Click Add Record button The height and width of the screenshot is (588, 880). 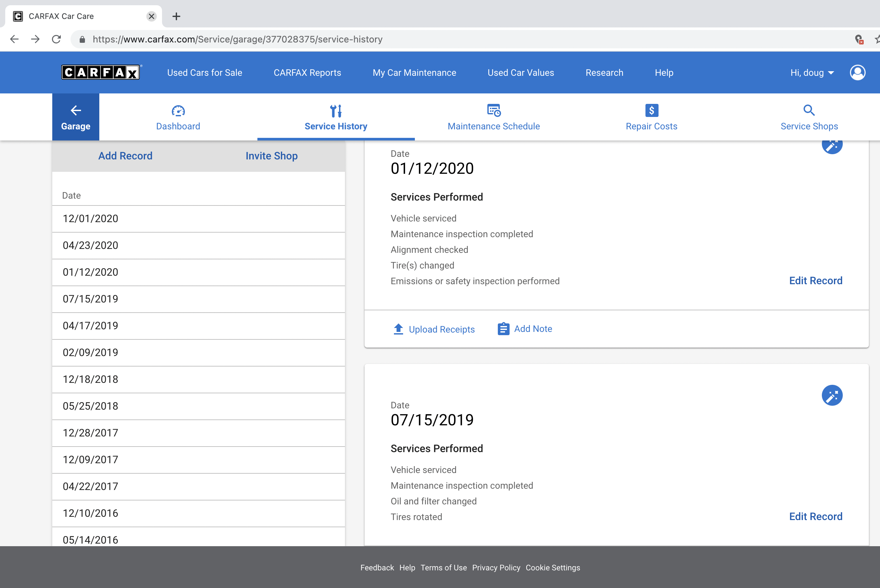(x=125, y=155)
